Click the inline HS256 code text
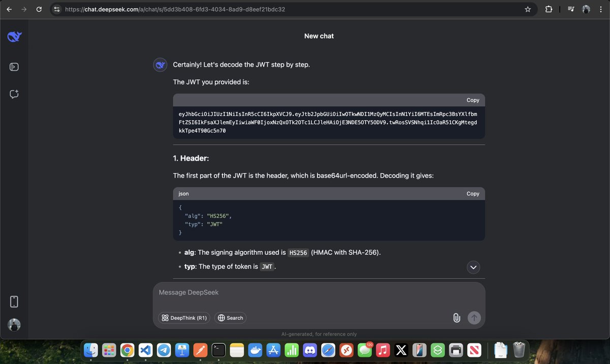The width and height of the screenshot is (610, 364). pos(298,252)
